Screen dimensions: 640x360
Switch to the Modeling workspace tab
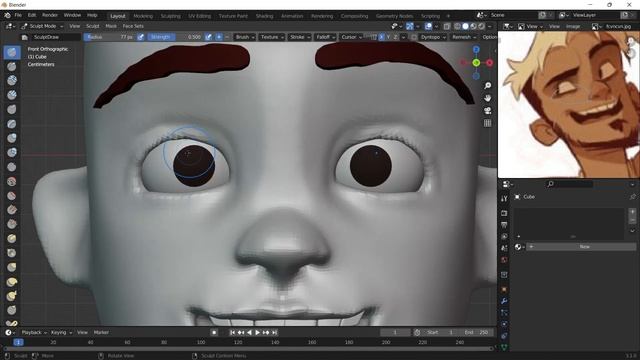143,16
